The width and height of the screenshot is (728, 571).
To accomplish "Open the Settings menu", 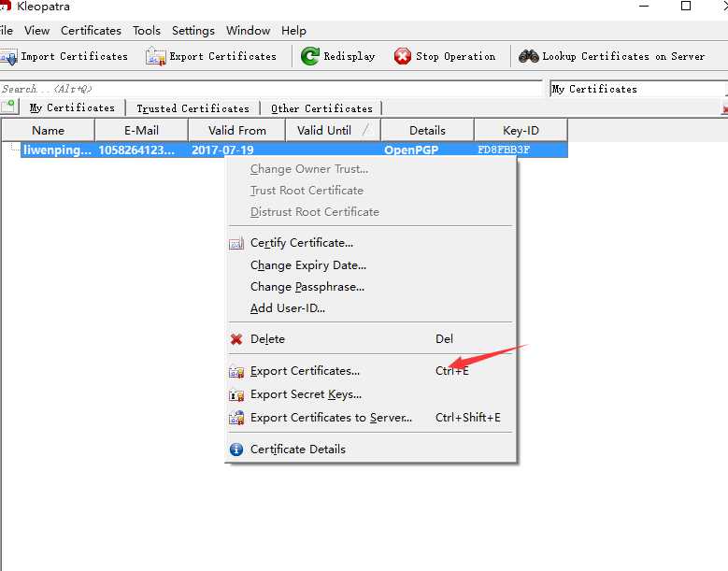I will pyautogui.click(x=193, y=31).
